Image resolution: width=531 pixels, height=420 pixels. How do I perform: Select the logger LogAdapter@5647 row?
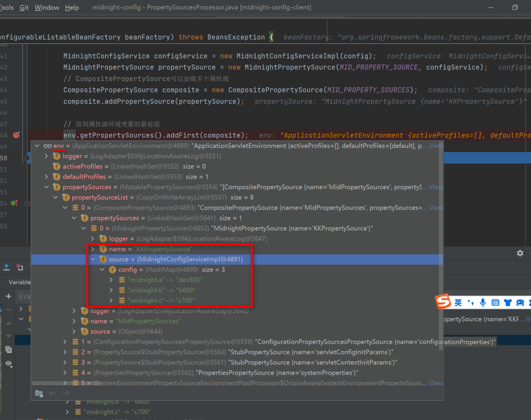(x=237, y=239)
